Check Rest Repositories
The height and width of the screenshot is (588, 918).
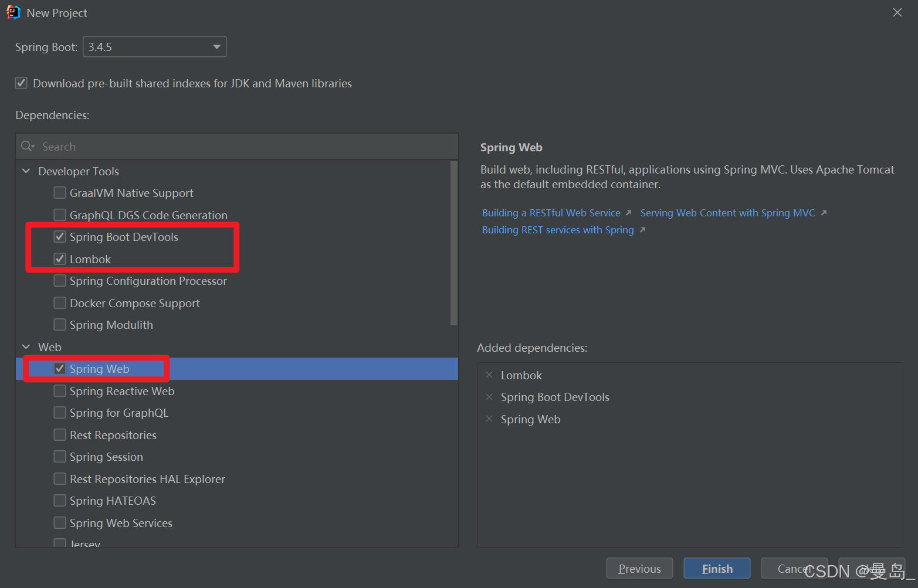(x=60, y=435)
